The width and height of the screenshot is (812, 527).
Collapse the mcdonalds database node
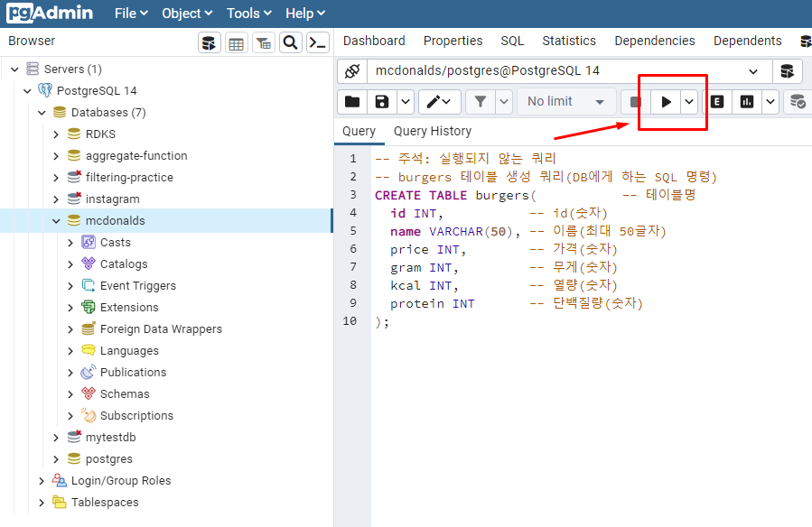click(56, 221)
